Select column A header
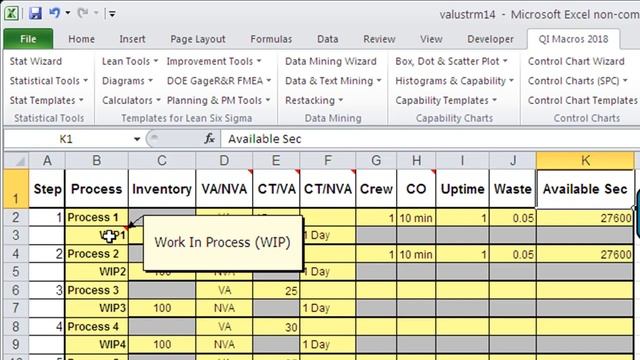Image resolution: width=640 pixels, height=360 pixels. pos(47,160)
